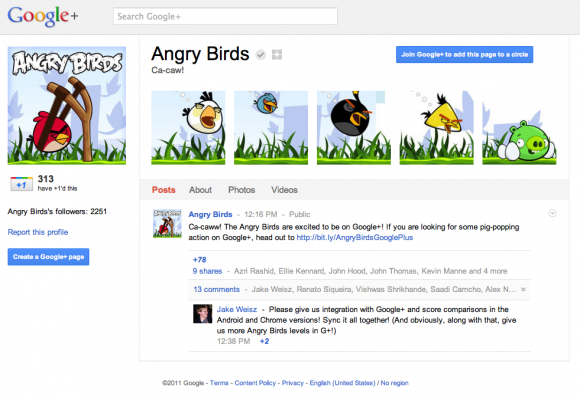Switch to the Videos tab
Viewport: 580px width, 397px height.
tap(284, 190)
